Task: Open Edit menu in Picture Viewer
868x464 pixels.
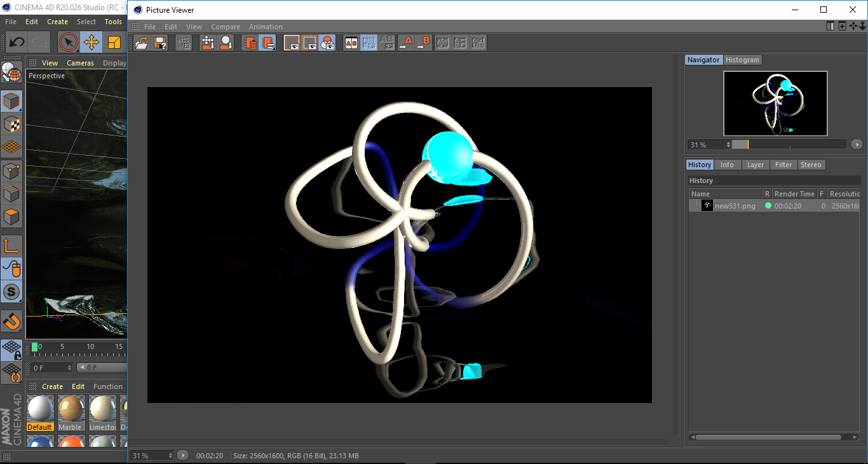Action: (171, 27)
